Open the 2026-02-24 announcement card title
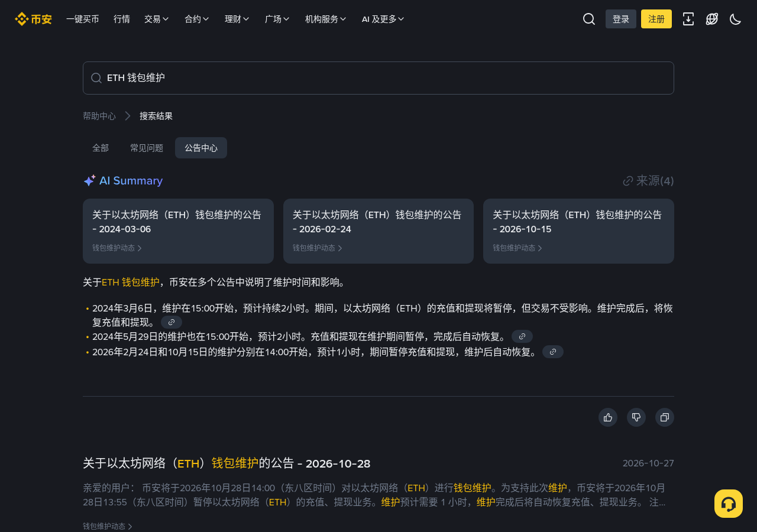 point(377,222)
